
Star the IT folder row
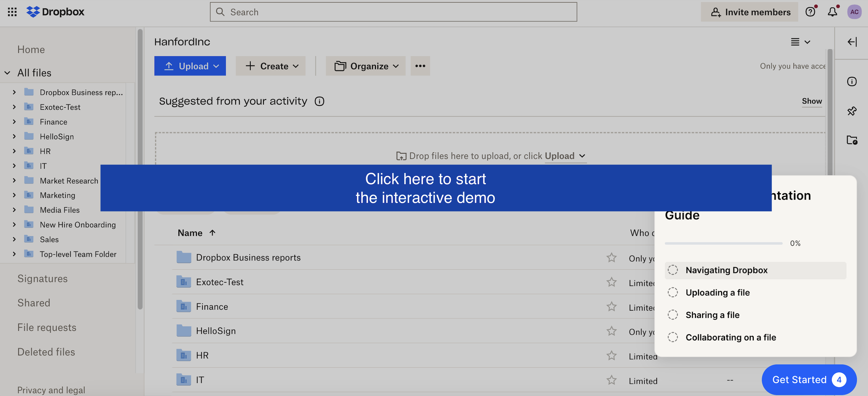611,380
